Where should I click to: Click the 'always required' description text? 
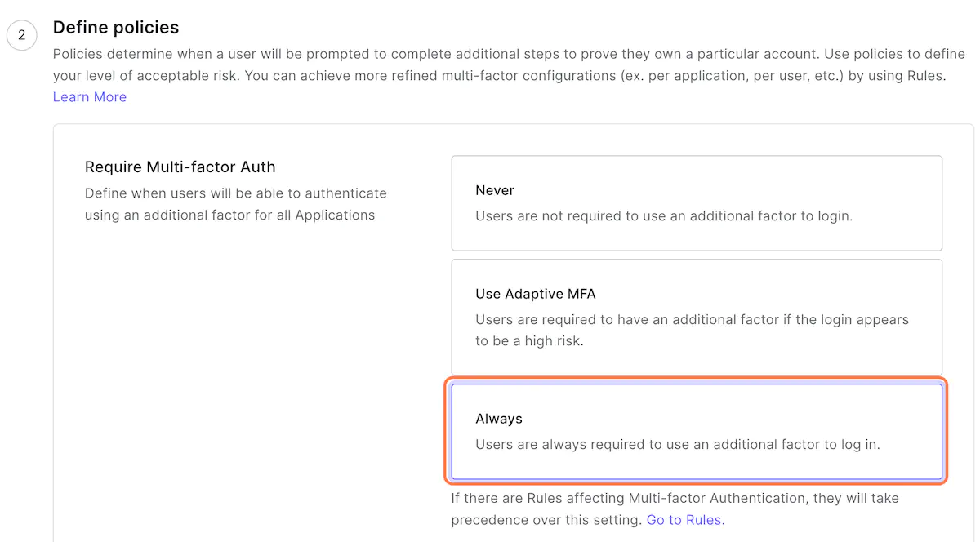click(x=678, y=445)
